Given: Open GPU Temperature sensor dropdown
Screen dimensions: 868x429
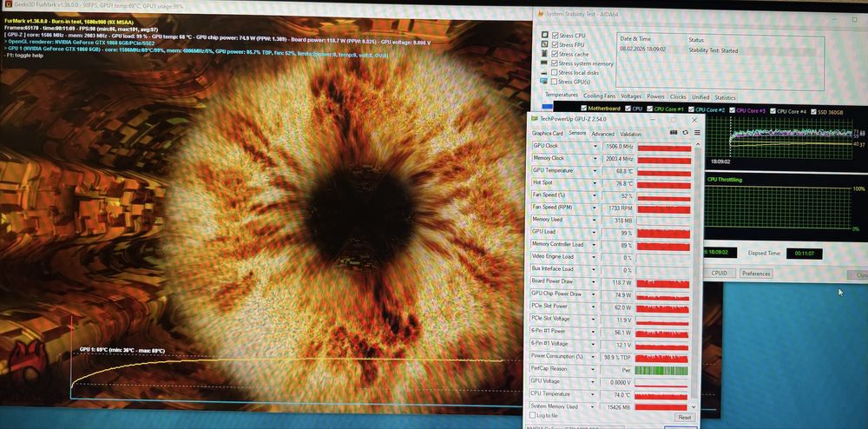Looking at the screenshot, I should 595,170.
